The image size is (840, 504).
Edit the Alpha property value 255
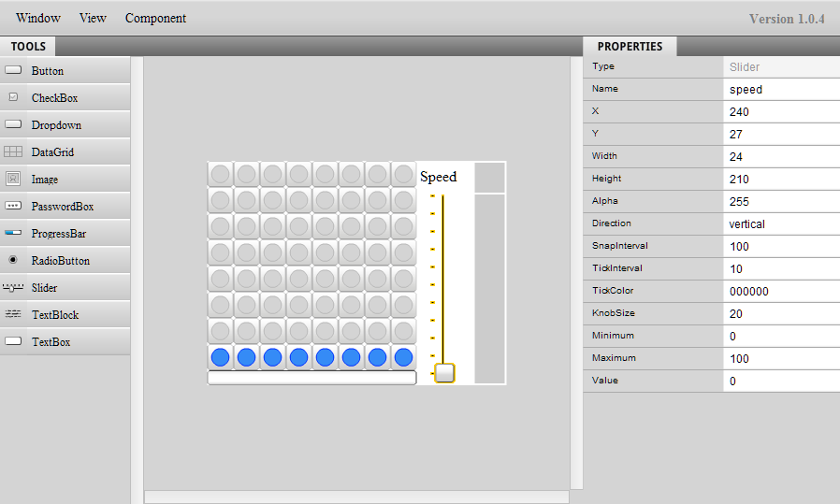[782, 202]
